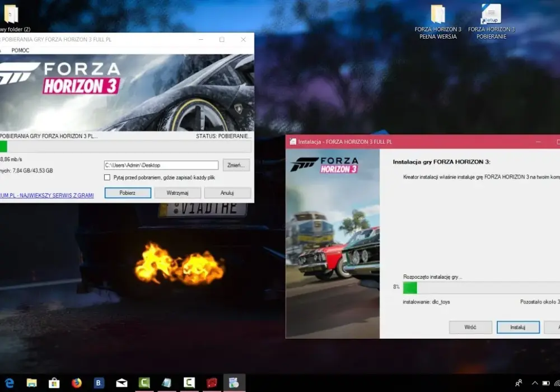Click the installation progress bar
The image size is (560, 392).
point(482,288)
